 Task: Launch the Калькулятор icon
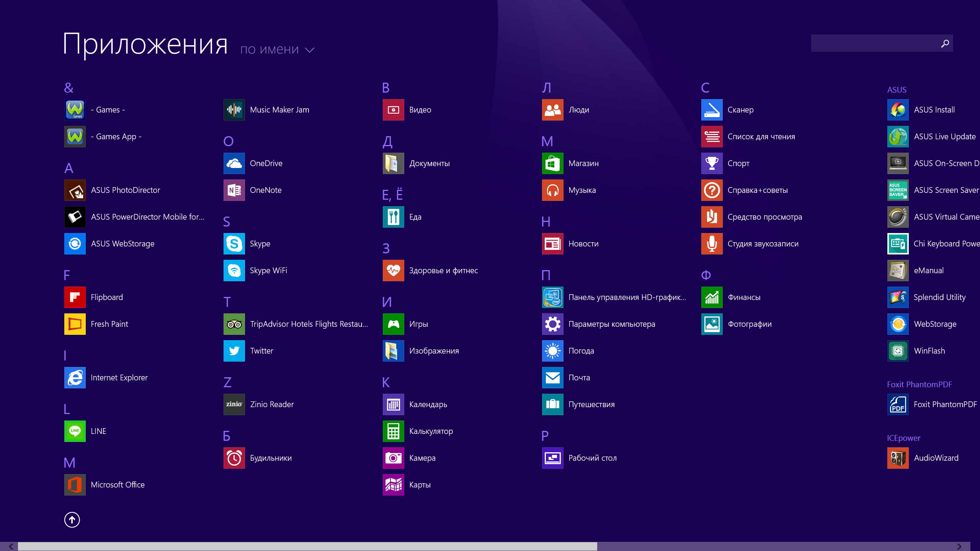pyautogui.click(x=393, y=431)
